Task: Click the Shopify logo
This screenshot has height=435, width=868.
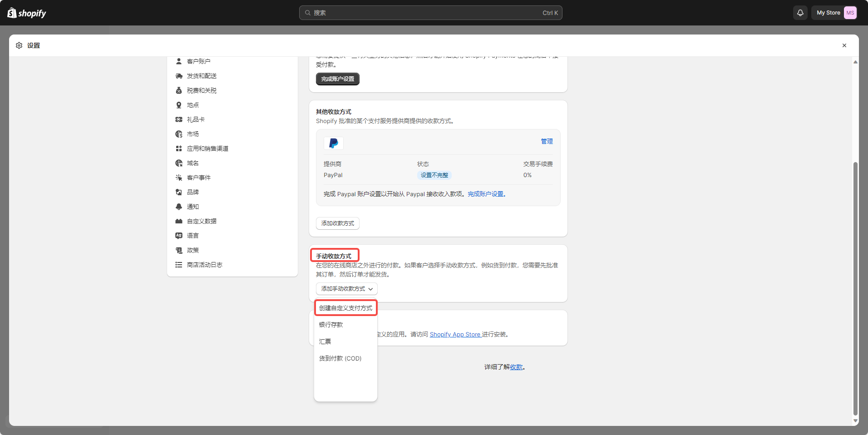Action: (x=27, y=13)
